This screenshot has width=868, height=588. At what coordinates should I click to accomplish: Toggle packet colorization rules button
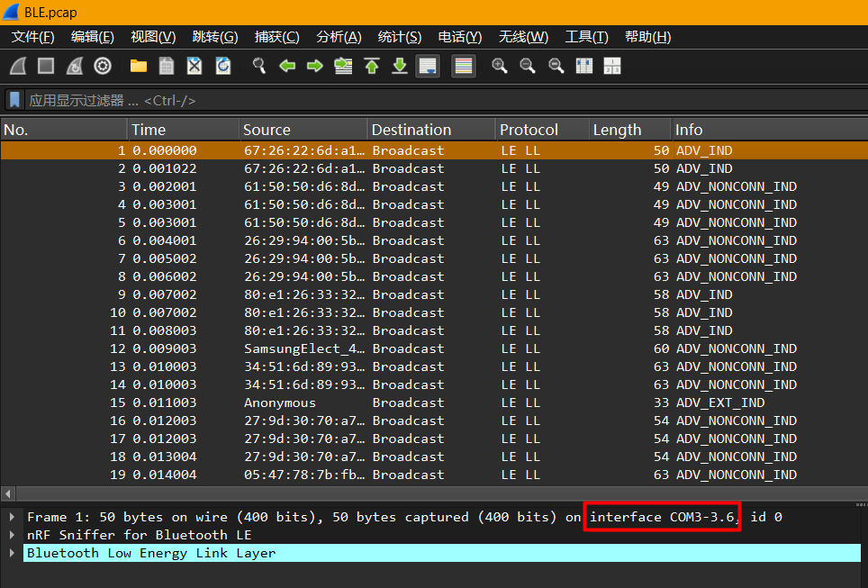(464, 67)
